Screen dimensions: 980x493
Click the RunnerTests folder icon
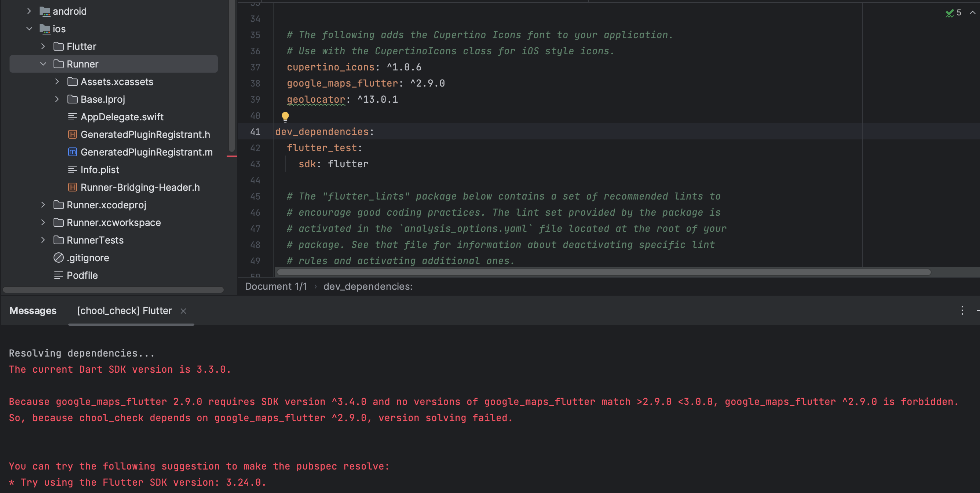59,240
